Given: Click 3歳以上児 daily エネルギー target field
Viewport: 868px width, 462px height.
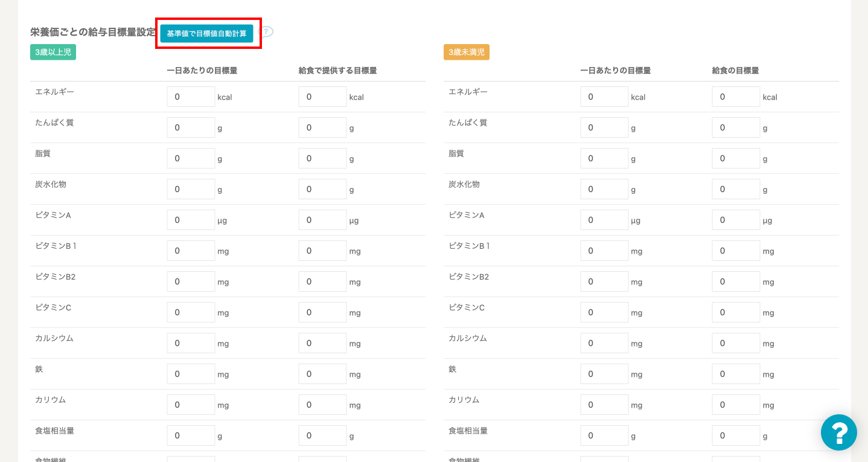Looking at the screenshot, I should tap(191, 97).
